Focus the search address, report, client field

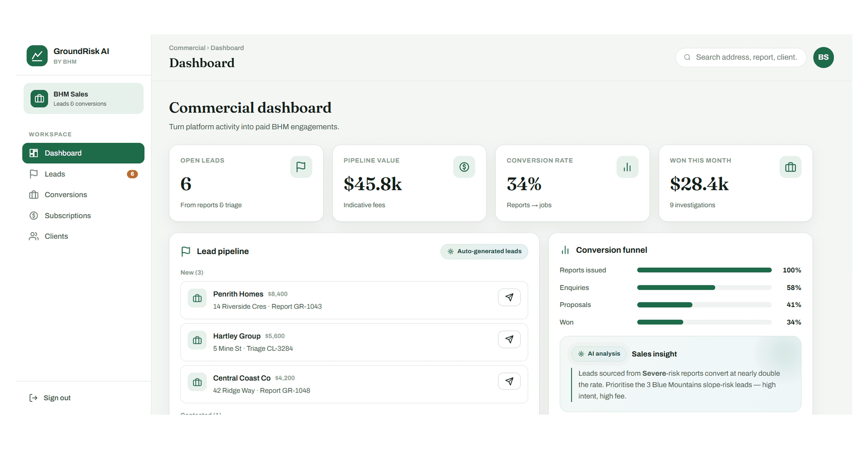pos(741,57)
